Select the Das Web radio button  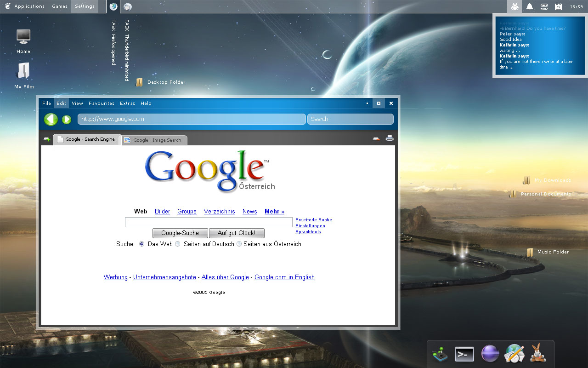(x=142, y=244)
